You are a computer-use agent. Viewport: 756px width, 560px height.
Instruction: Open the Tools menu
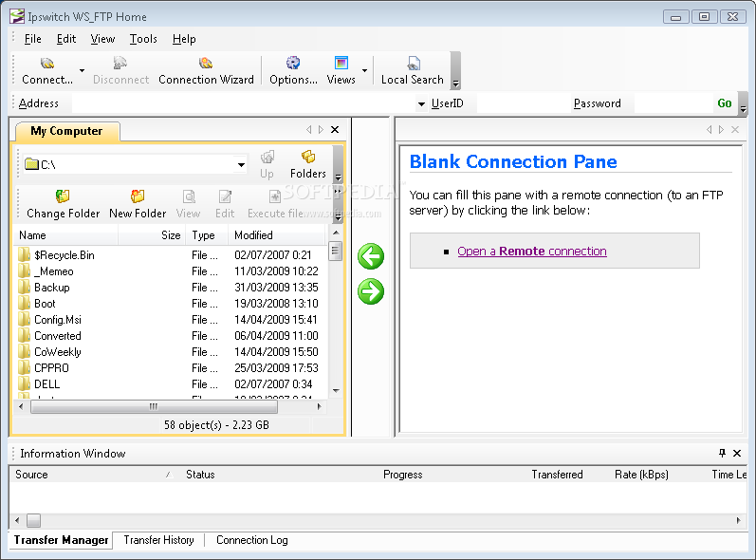pos(143,39)
